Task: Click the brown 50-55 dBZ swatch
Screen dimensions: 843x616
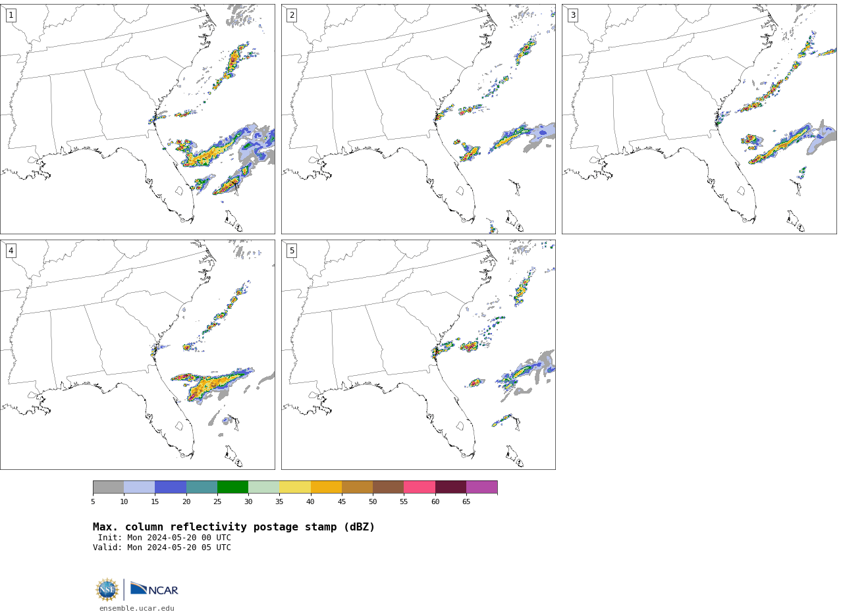Action: click(388, 487)
